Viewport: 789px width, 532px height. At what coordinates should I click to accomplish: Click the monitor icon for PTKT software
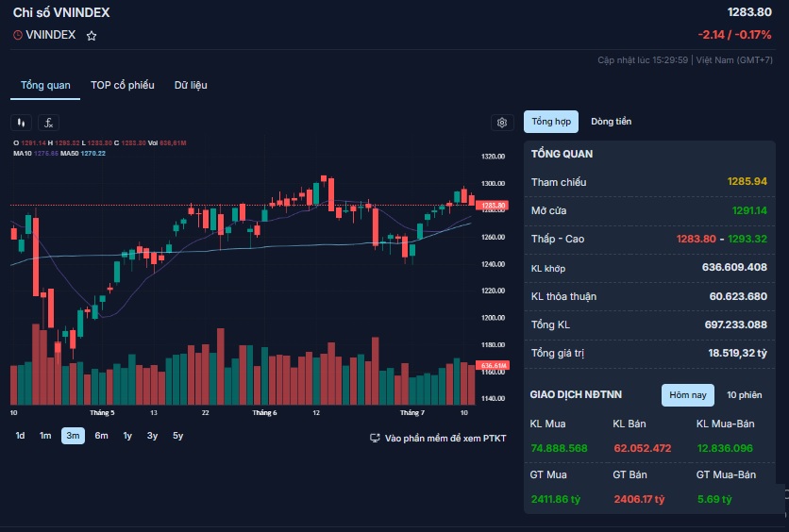tap(375, 439)
